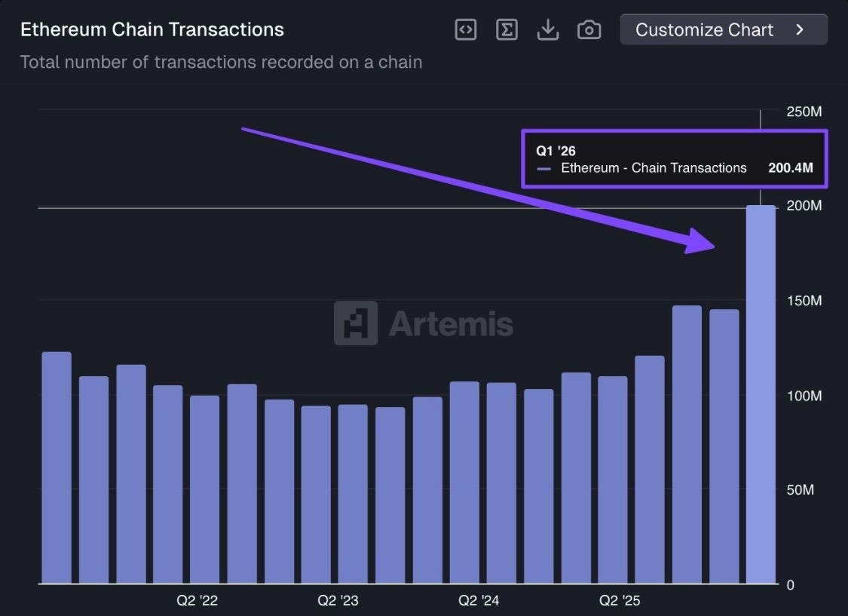The image size is (848, 616).
Task: Click the Ethereum legend line swatch in tooltip
Action: [x=544, y=169]
